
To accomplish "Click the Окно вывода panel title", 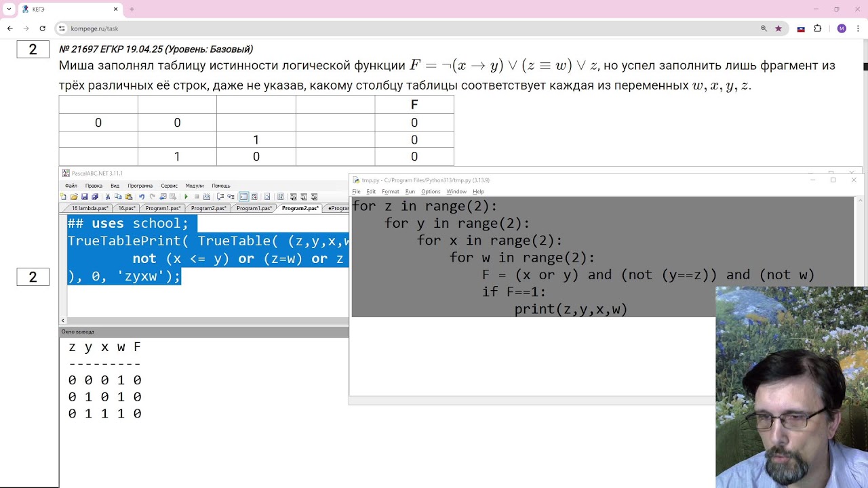I will point(78,331).
